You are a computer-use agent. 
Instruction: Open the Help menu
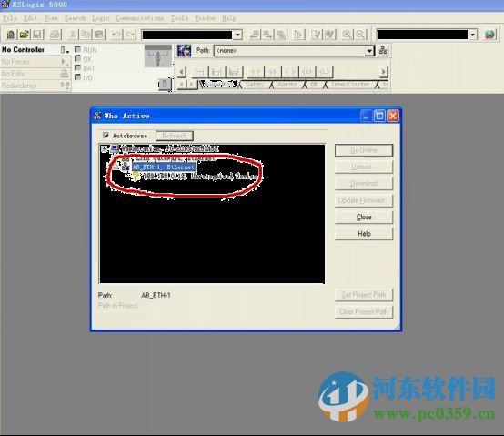pyautogui.click(x=229, y=18)
